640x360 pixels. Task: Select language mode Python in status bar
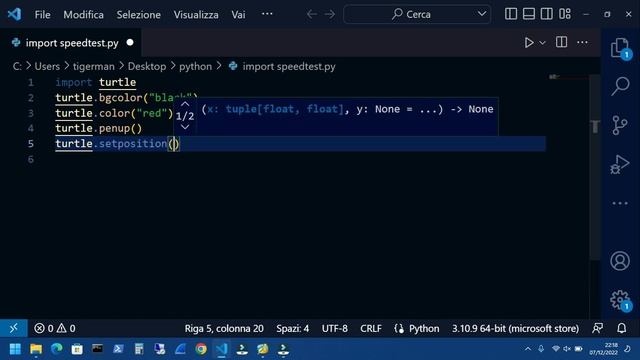(x=424, y=329)
